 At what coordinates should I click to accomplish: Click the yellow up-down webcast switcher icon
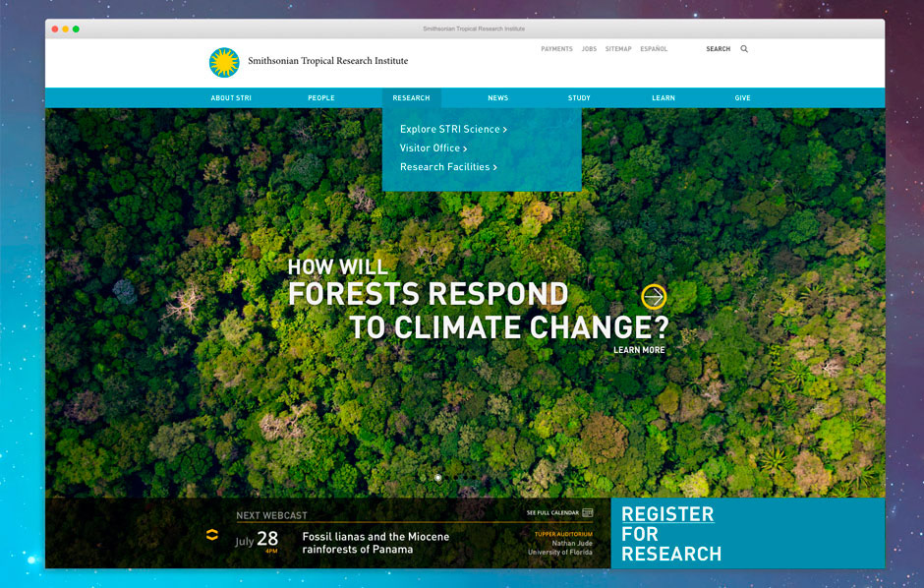[211, 535]
